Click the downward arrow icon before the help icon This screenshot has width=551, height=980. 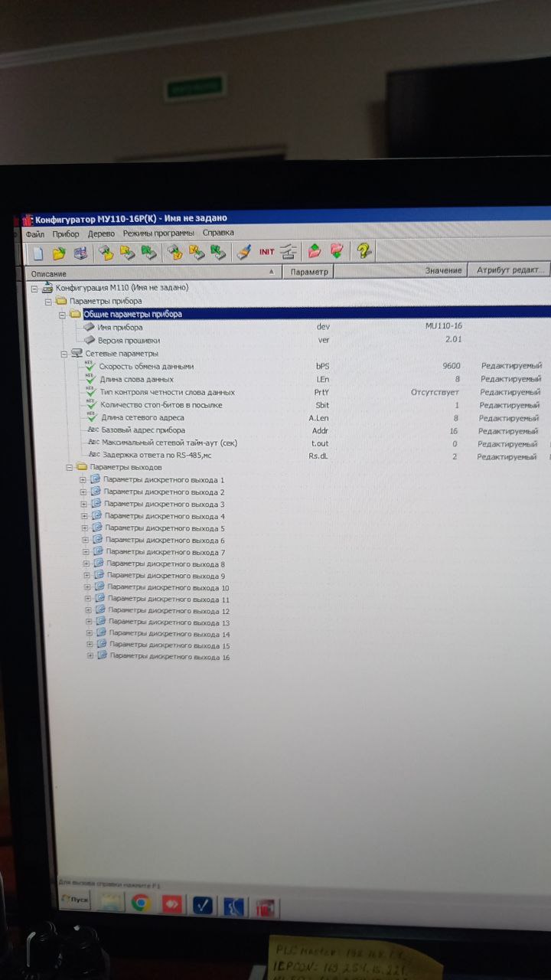(x=336, y=250)
